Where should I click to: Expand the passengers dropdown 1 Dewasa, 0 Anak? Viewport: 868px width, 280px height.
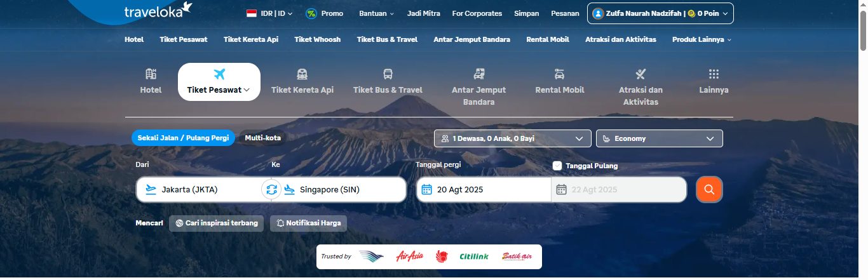tap(513, 138)
